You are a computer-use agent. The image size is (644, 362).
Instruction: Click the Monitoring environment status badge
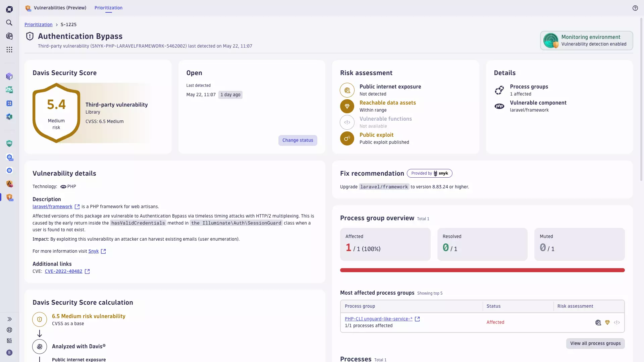point(586,41)
